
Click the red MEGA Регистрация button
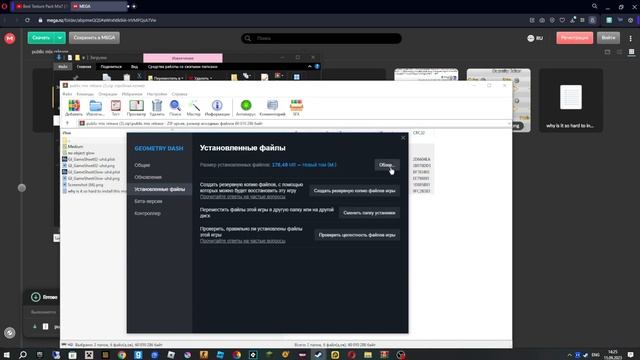(574, 38)
